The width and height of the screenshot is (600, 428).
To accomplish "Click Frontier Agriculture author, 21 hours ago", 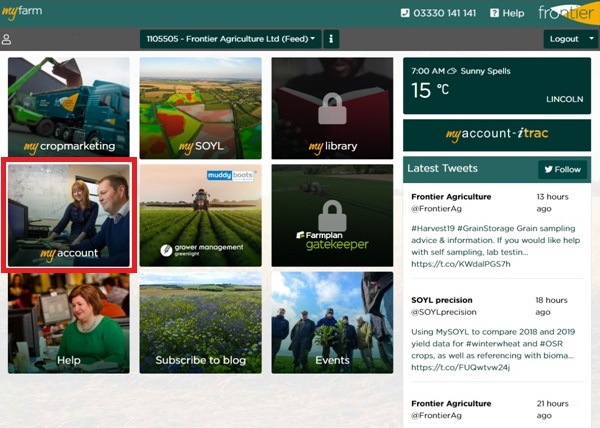I will click(x=451, y=404).
